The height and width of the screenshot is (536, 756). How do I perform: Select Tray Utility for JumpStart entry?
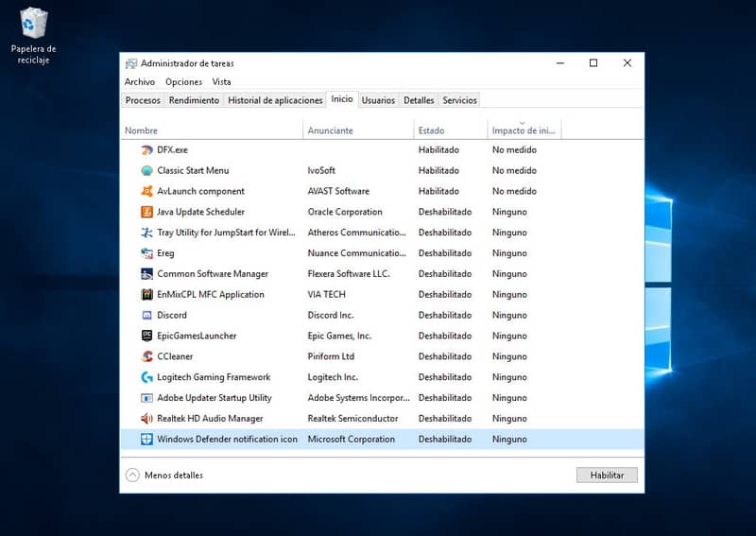[226, 233]
